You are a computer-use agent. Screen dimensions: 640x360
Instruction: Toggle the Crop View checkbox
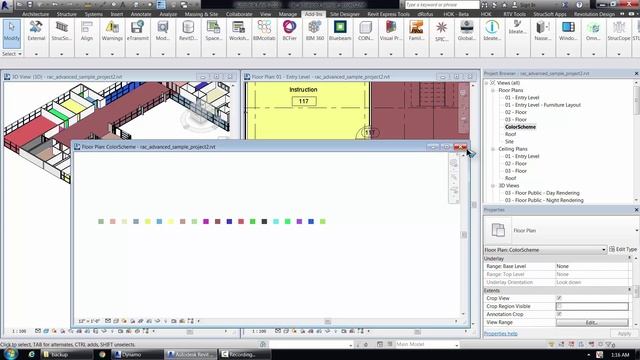tap(559, 298)
